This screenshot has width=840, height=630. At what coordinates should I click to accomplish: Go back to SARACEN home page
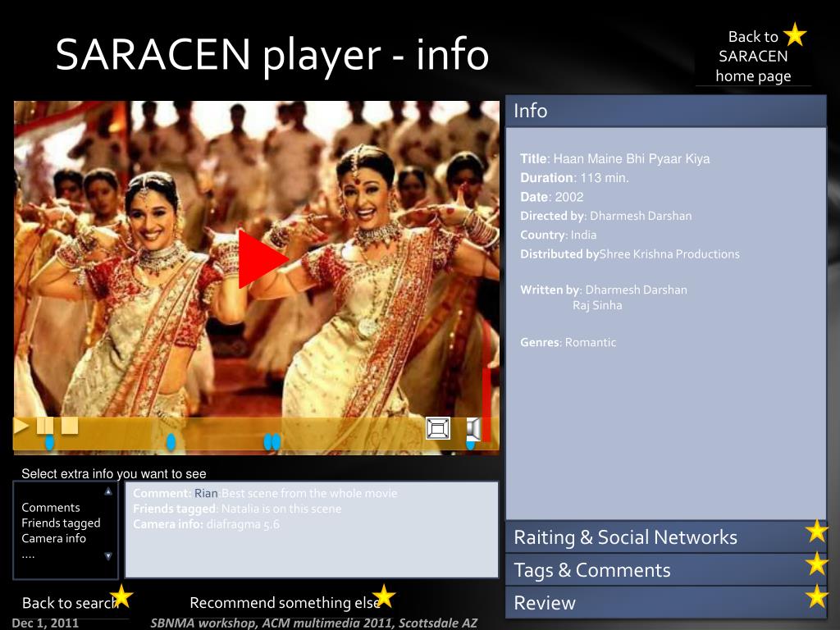click(x=753, y=57)
